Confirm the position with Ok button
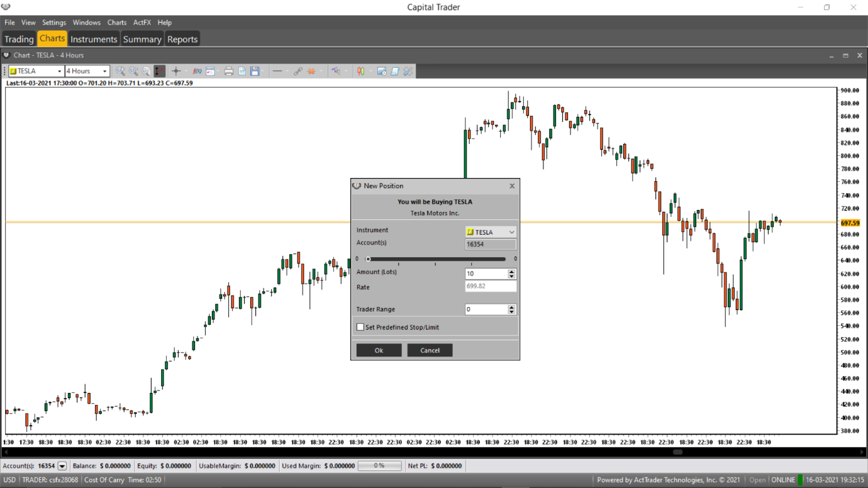Screen dimensions: 868x488 click(x=379, y=350)
